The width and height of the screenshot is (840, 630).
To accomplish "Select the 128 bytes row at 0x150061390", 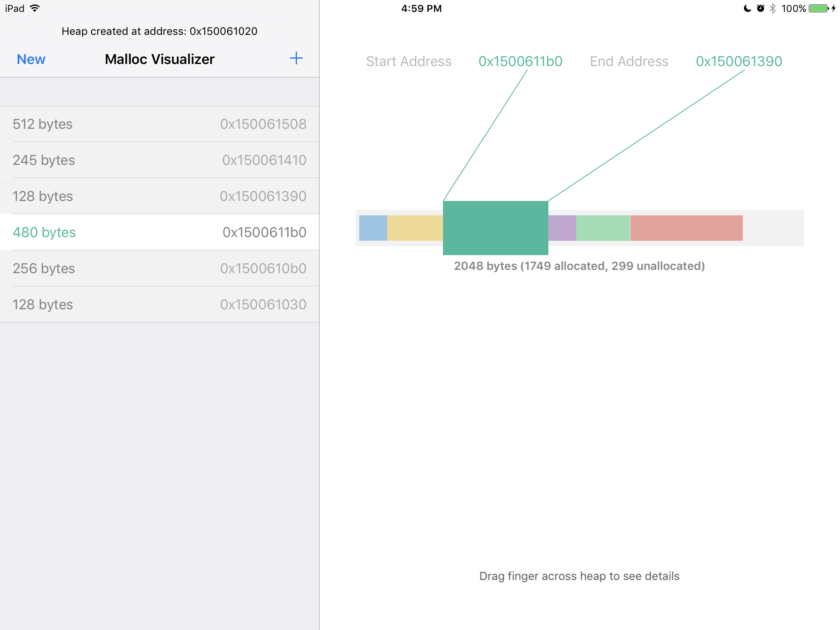I will coord(160,196).
